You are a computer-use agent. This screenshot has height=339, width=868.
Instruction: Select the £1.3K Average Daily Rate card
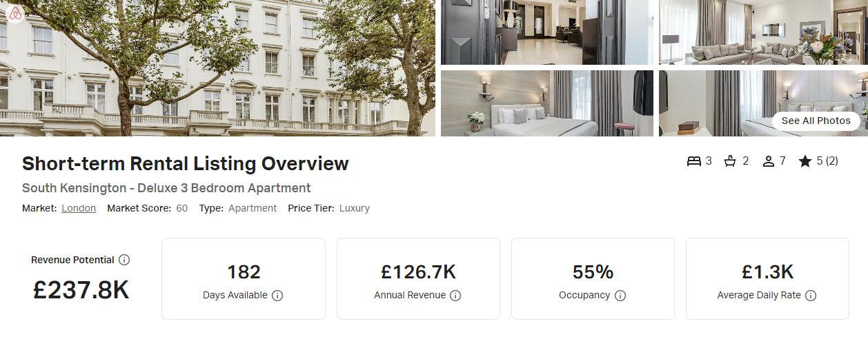[x=767, y=279]
